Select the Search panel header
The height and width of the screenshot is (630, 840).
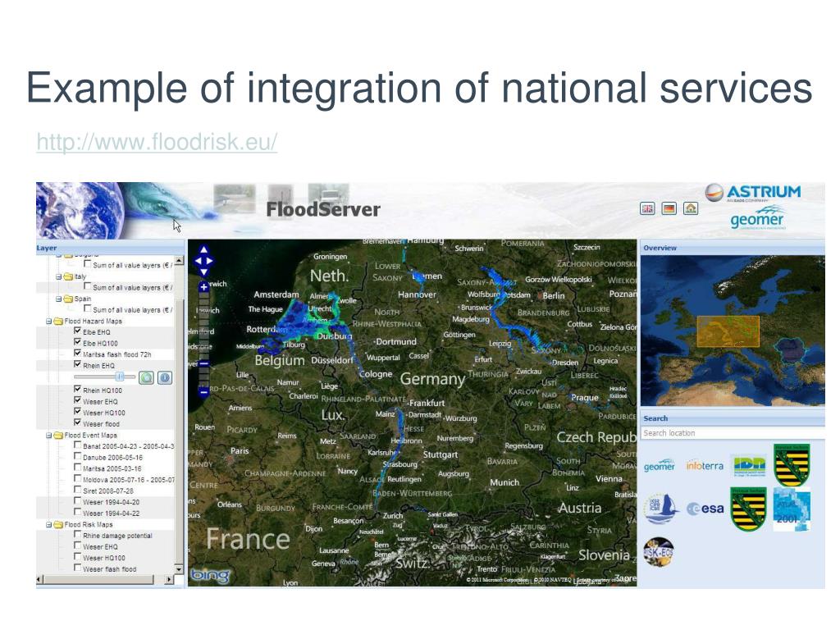point(733,418)
